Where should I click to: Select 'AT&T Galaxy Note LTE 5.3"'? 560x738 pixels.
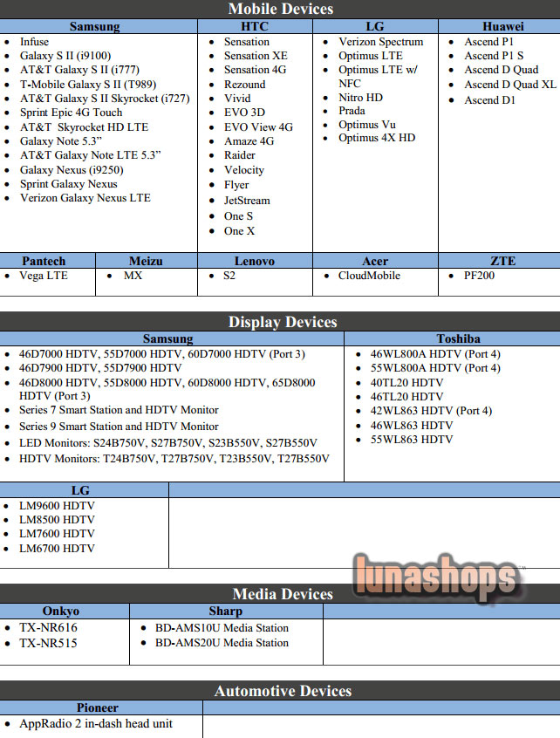(90, 155)
